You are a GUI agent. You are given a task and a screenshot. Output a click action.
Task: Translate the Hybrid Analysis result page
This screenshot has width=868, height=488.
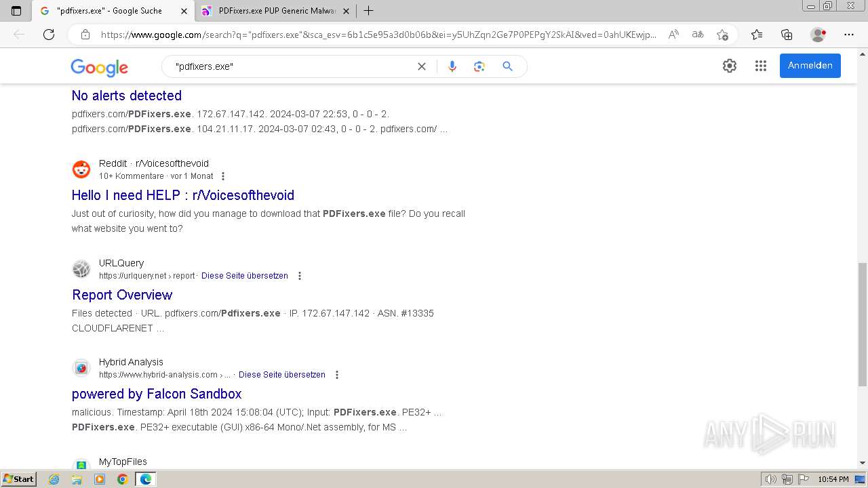coord(282,375)
